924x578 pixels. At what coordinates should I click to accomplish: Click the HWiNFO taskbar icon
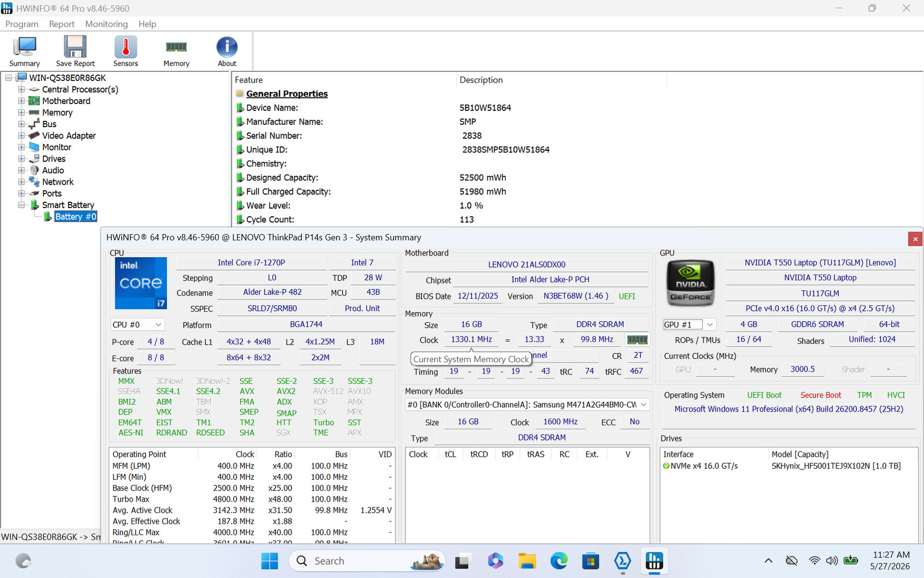(x=654, y=561)
